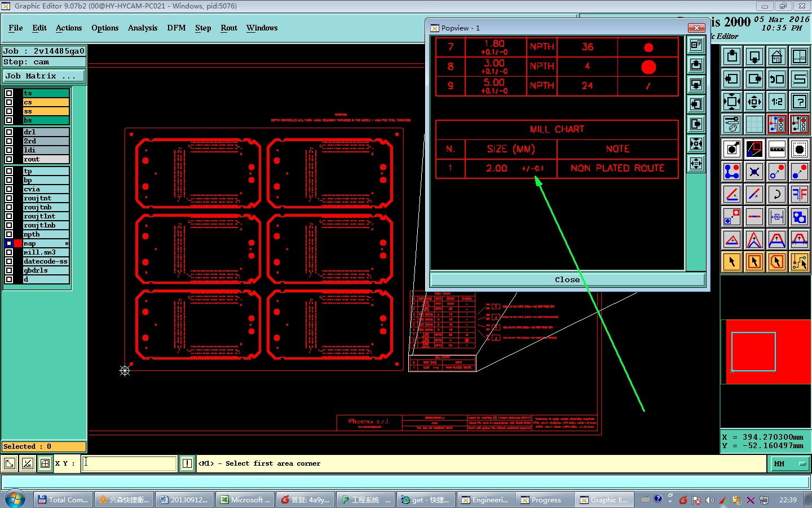Click the dashed-outline pad selection icon

click(800, 149)
